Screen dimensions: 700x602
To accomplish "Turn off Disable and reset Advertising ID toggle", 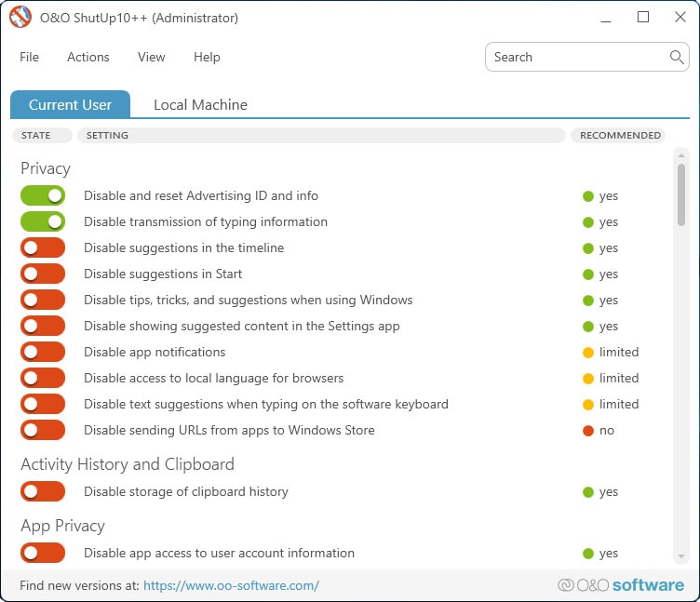I will click(43, 195).
